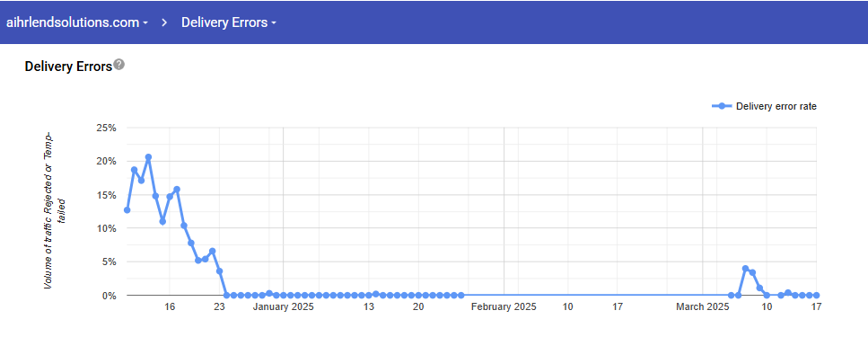Open the Delivery Errors help question-mark icon
The width and height of the screenshot is (868, 346).
(119, 65)
